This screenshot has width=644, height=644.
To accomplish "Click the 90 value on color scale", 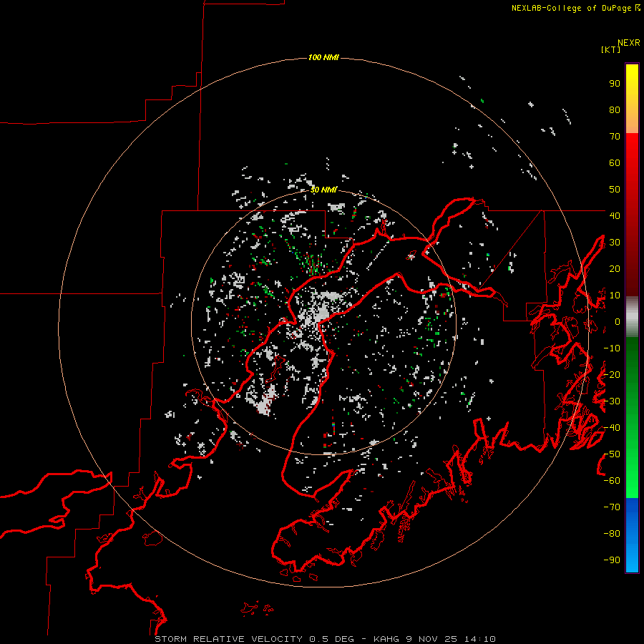I will pyautogui.click(x=615, y=84).
